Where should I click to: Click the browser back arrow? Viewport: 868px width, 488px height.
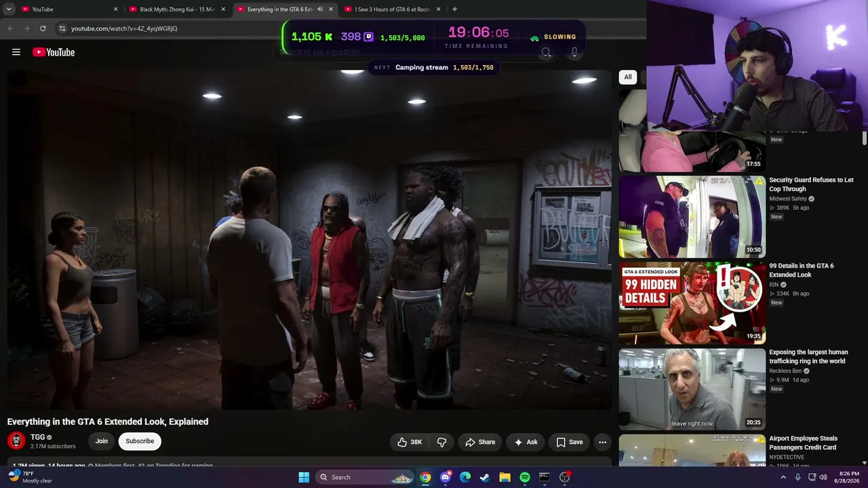click(10, 28)
